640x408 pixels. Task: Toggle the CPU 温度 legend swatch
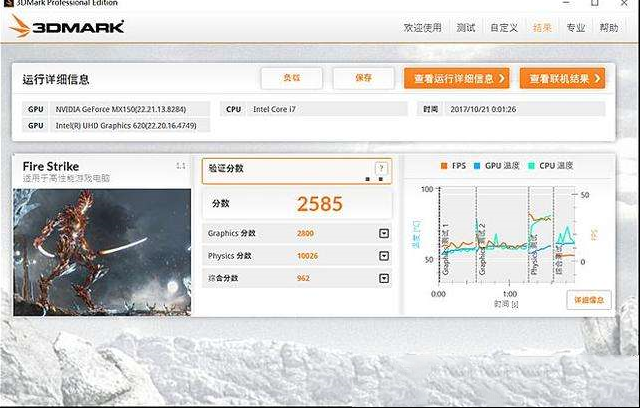531,166
